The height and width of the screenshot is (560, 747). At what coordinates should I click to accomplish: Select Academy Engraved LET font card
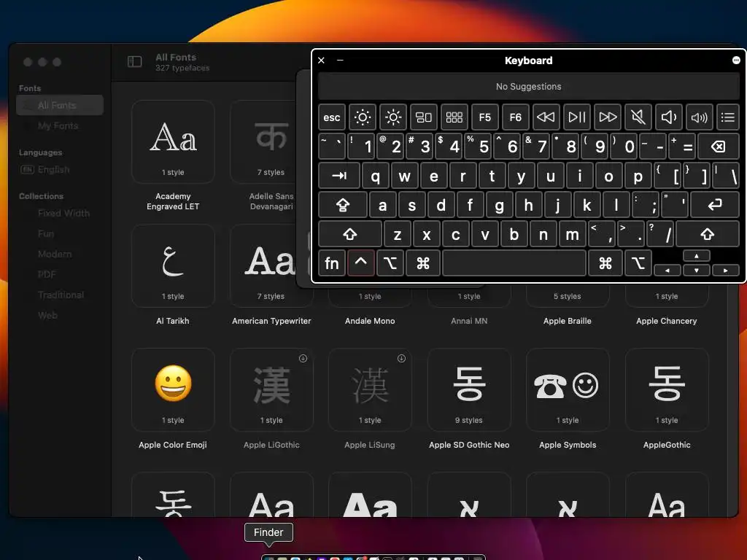173,142
